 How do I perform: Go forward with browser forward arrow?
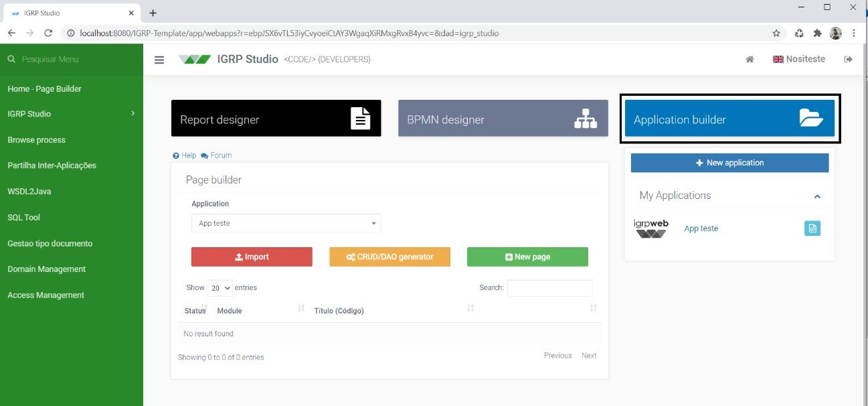(x=29, y=33)
